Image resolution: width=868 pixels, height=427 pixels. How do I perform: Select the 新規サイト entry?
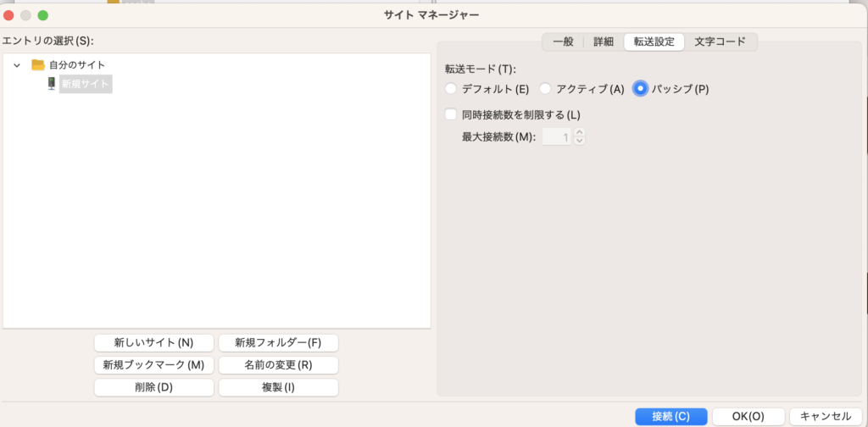[x=86, y=84]
